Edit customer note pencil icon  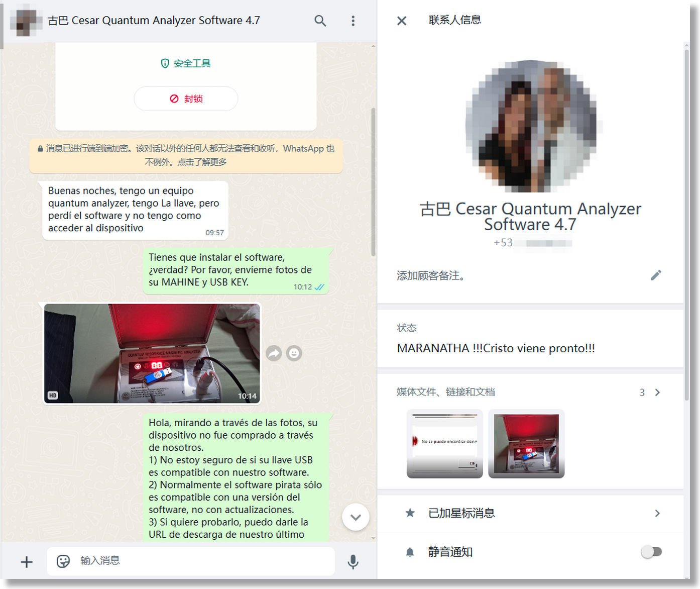(x=656, y=275)
